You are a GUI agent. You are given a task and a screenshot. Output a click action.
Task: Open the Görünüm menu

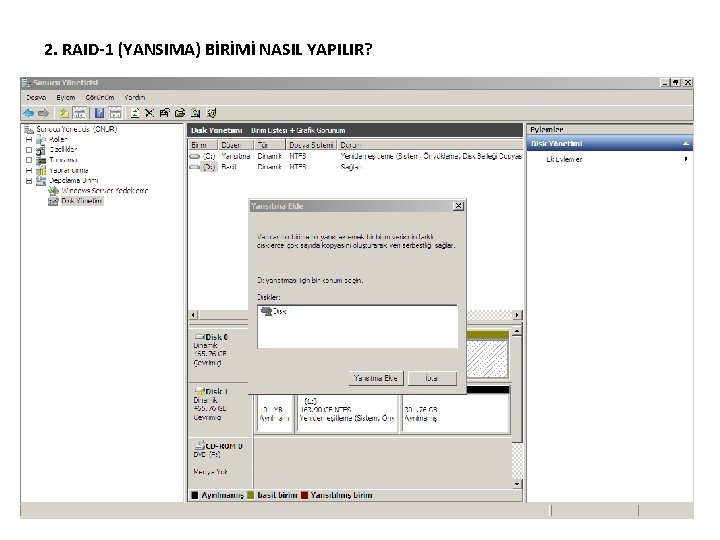pos(100,97)
